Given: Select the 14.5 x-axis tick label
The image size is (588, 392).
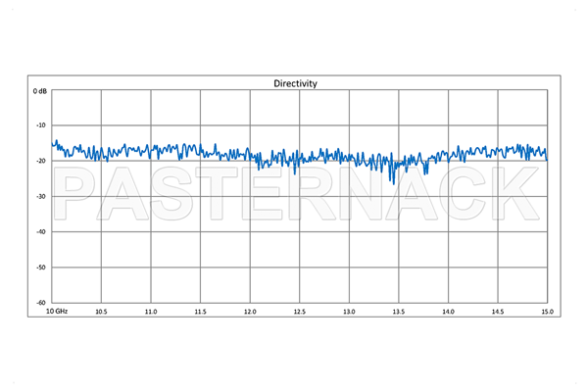Looking at the screenshot, I should pos(497,312).
